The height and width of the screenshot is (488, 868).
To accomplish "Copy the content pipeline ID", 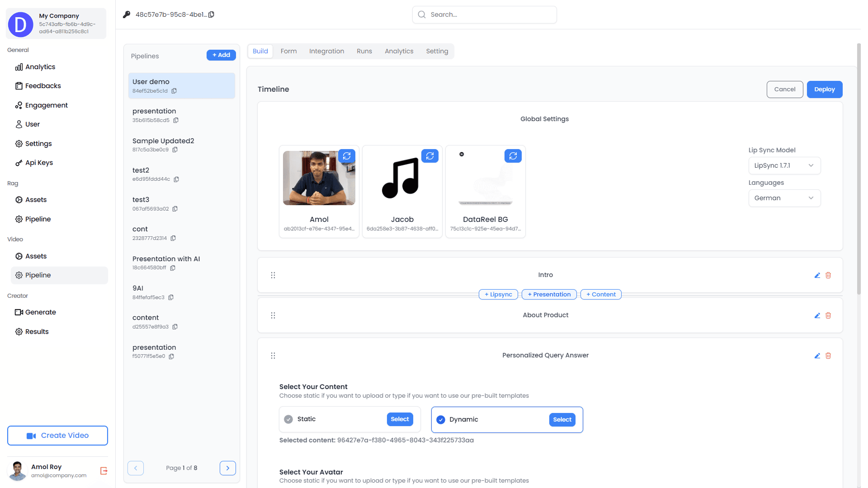I will click(175, 327).
